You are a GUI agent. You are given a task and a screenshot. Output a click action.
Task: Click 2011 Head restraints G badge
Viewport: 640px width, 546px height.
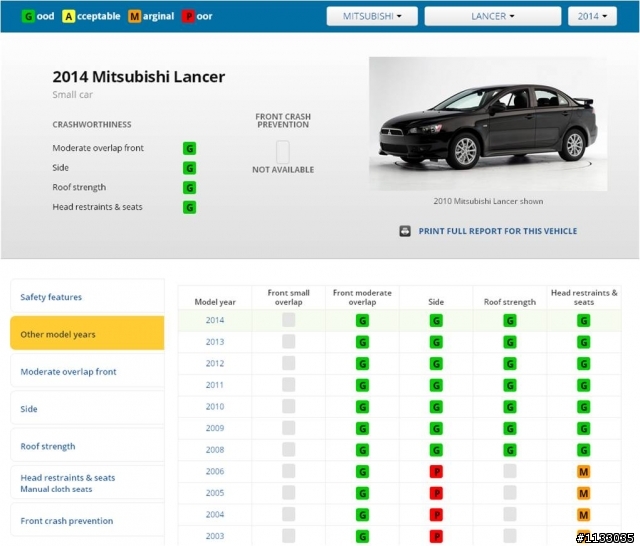coord(584,386)
